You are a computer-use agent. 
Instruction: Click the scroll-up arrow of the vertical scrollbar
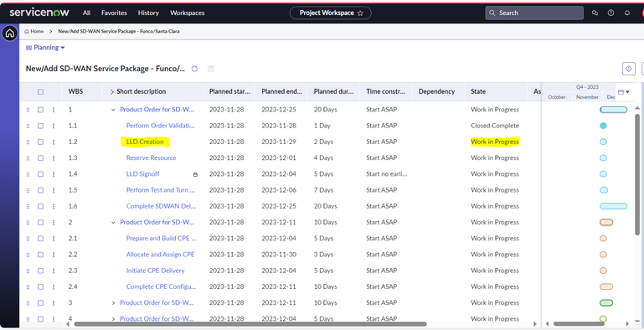pos(637,107)
